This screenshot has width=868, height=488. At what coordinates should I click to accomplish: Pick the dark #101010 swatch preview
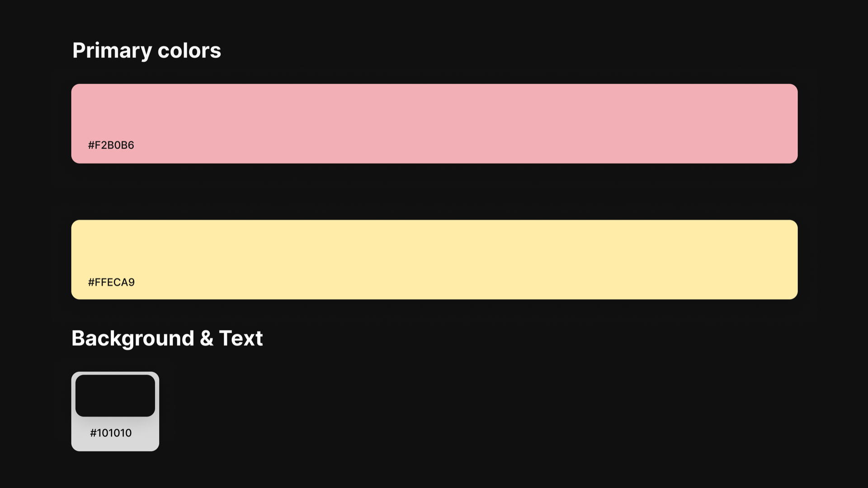coord(115,395)
